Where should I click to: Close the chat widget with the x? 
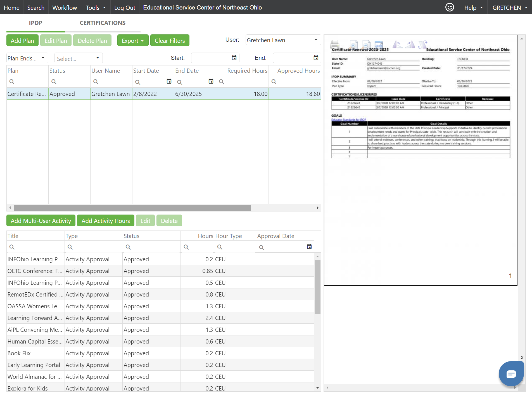[x=522, y=358]
